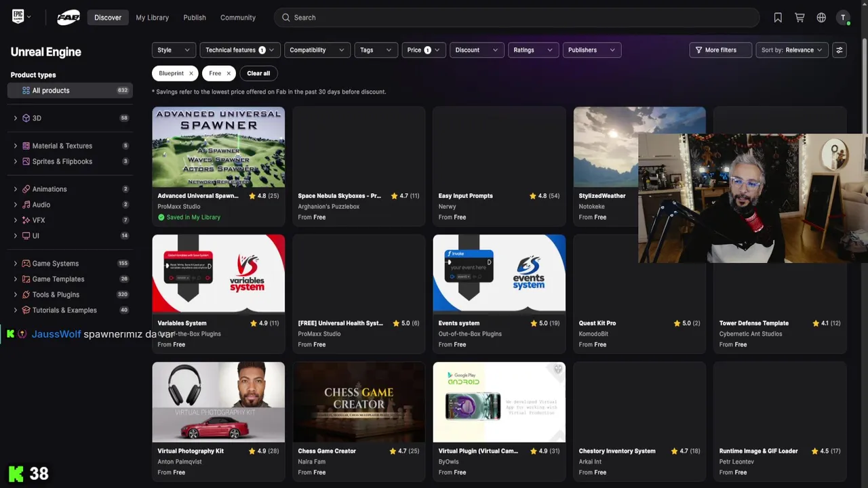This screenshot has height=488, width=868.
Task: Click the Tools & Plugins icon
Action: point(26,295)
